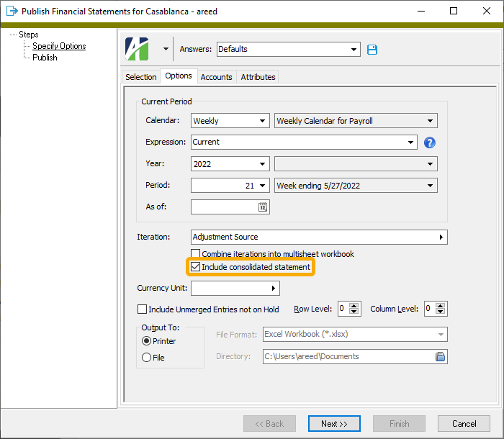This screenshot has height=439, width=504.
Task: Expand the Answers Defaults dropdown
Action: pos(288,49)
